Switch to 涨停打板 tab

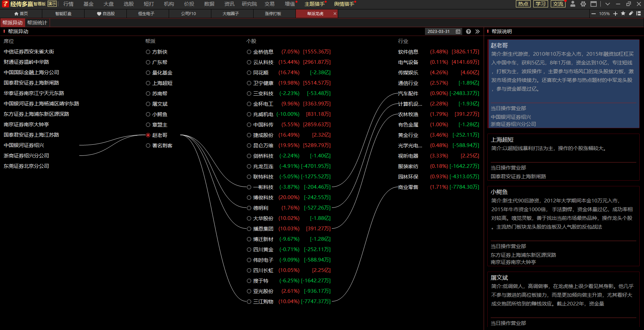[x=273, y=14]
